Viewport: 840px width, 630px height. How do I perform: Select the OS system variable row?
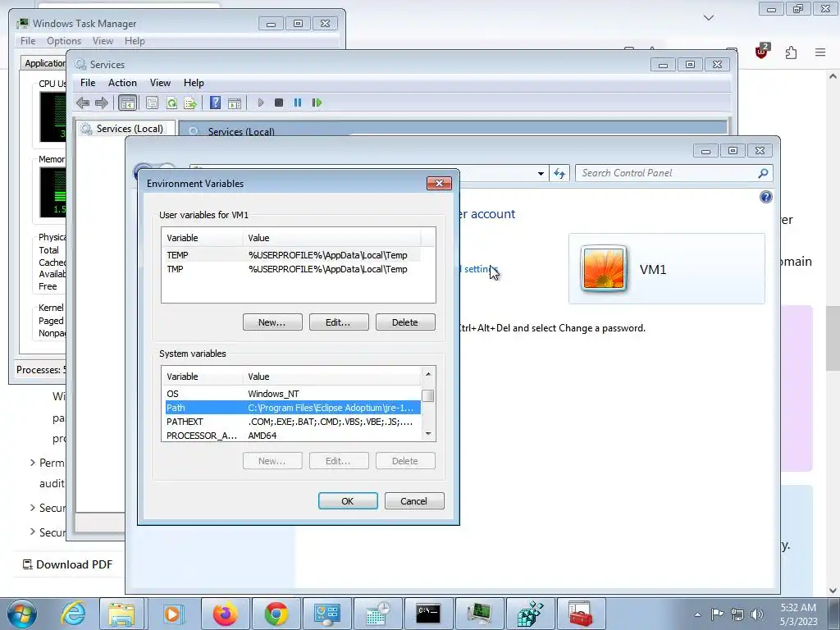293,394
